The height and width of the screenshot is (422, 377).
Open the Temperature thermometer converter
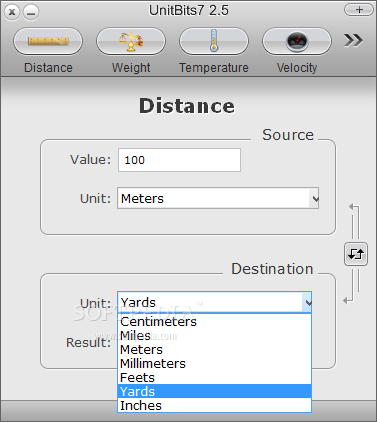click(214, 41)
